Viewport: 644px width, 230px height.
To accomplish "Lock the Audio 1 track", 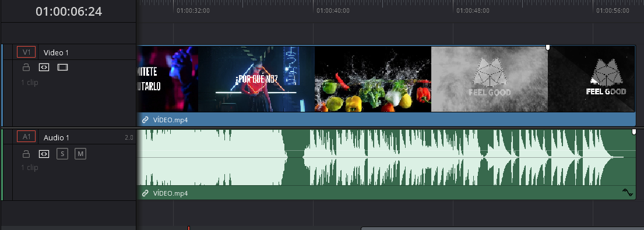I will pos(26,154).
